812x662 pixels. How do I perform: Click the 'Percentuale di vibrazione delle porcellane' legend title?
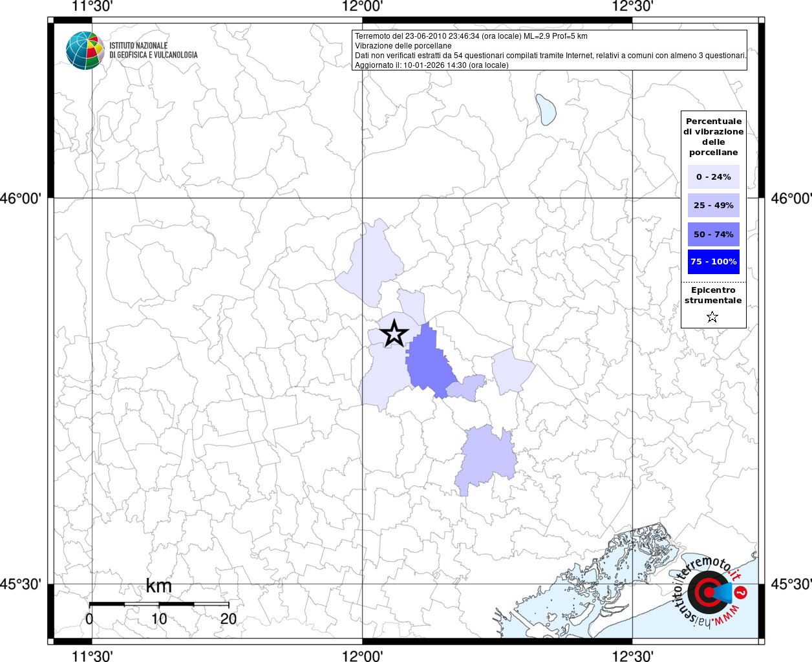713,137
